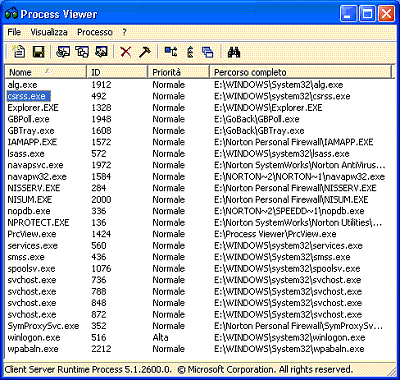This screenshot has width=400, height=380.
Task: Click the binoculars find icon
Action: coord(234,52)
